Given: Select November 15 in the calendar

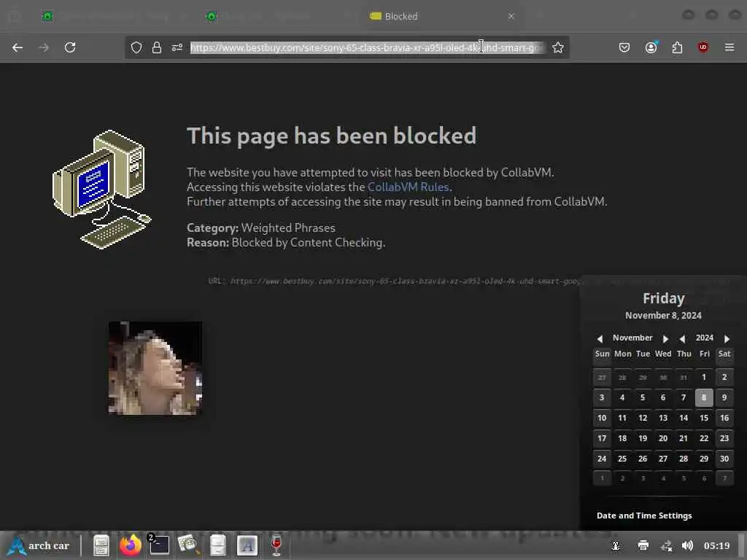Looking at the screenshot, I should [x=704, y=418].
